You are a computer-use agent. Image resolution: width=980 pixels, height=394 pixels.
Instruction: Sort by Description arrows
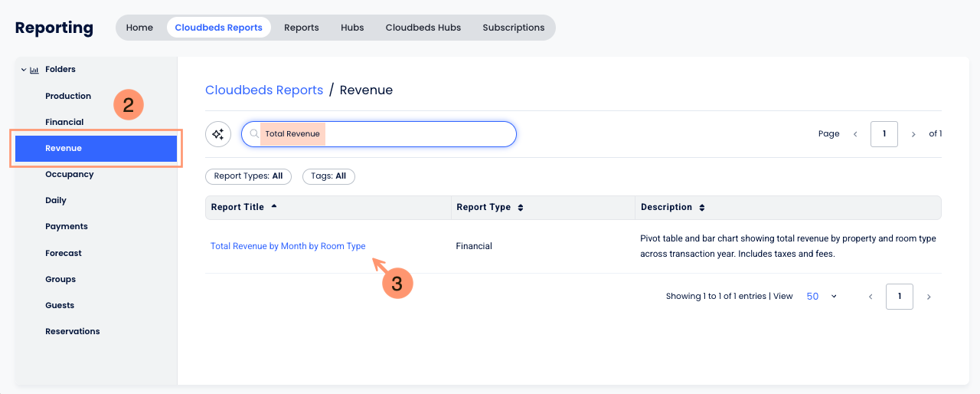[702, 208]
